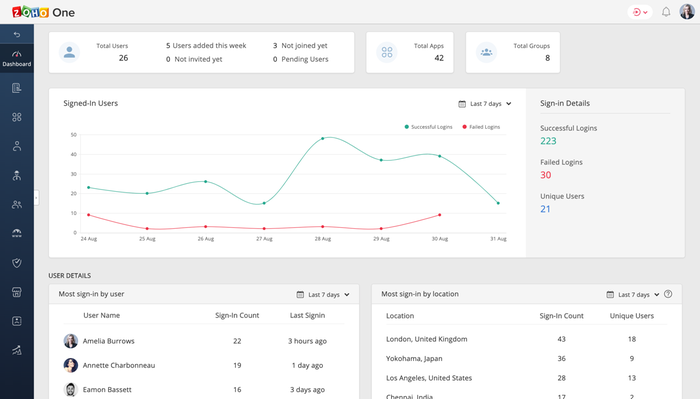The height and width of the screenshot is (399, 700).
Task: Click the help icon beside Most sign-in by location
Action: coord(668,294)
